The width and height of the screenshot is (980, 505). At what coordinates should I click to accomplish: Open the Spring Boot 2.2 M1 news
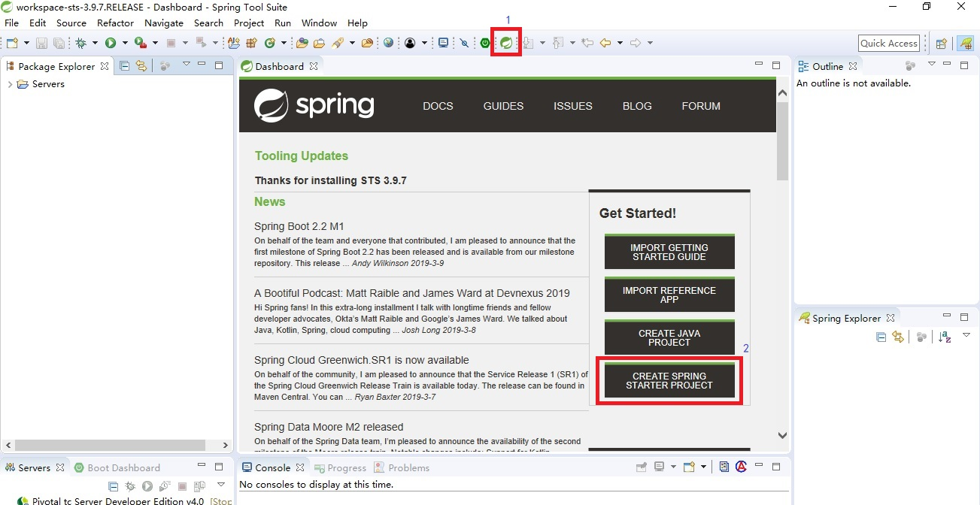299,226
